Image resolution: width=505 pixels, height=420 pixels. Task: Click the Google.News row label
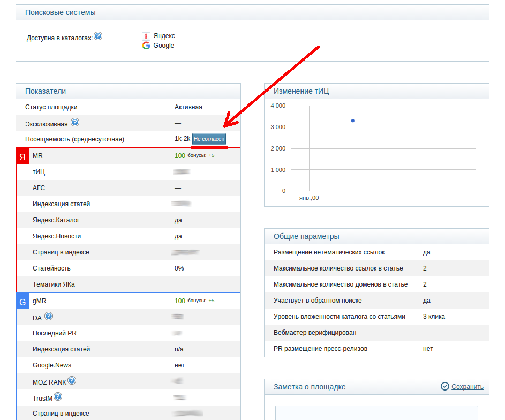[52, 365]
